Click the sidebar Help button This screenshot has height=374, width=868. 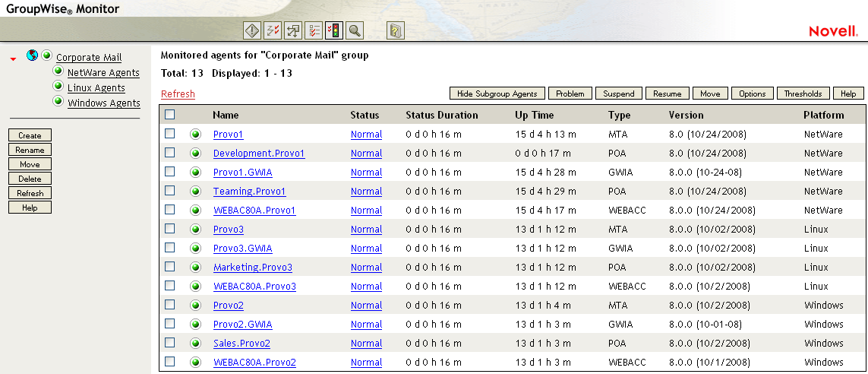pyautogui.click(x=30, y=208)
